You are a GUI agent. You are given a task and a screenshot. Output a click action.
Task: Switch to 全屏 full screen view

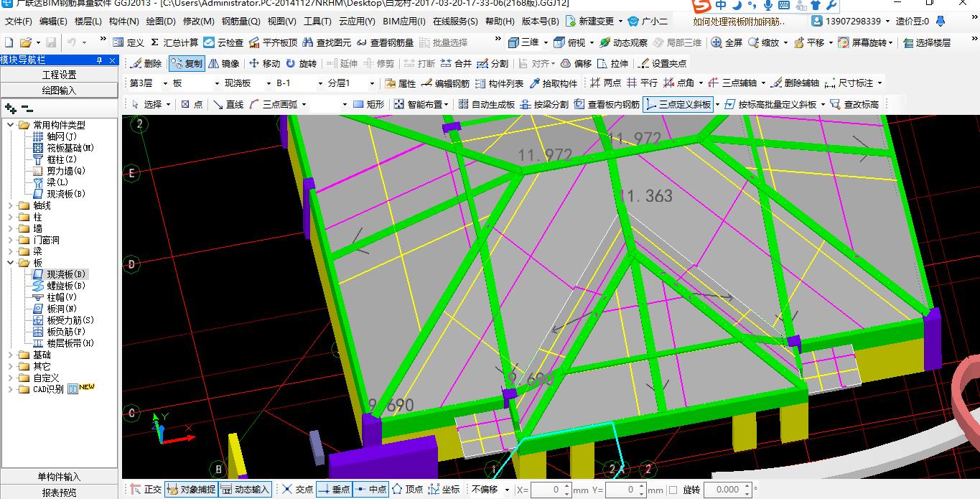click(x=727, y=43)
